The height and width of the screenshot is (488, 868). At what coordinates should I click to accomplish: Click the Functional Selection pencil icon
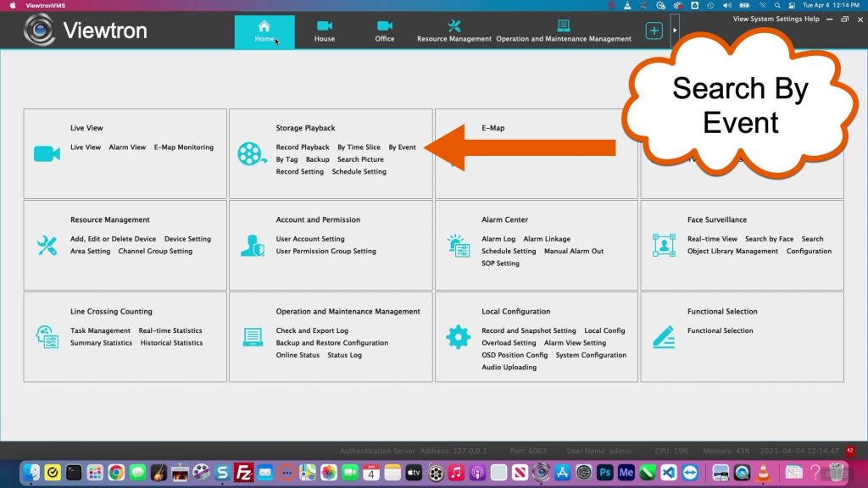[664, 337]
